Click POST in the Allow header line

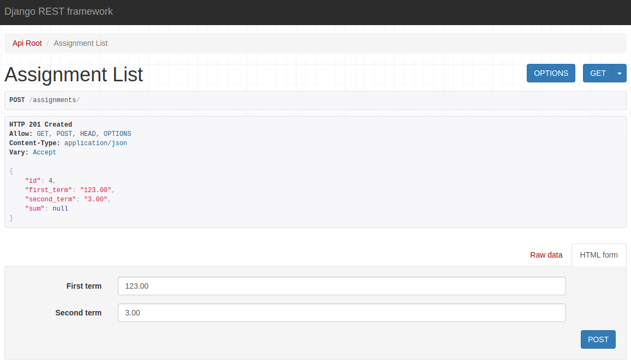coord(64,133)
